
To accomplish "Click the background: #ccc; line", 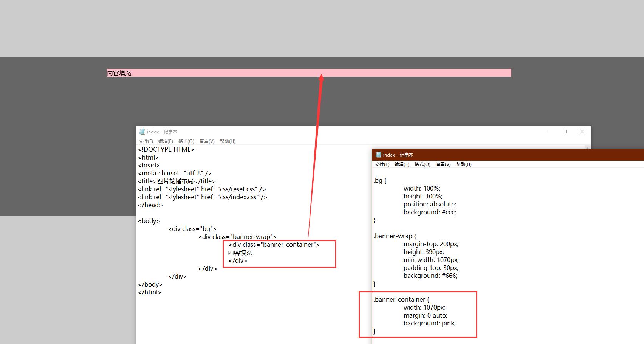I will 430,212.
